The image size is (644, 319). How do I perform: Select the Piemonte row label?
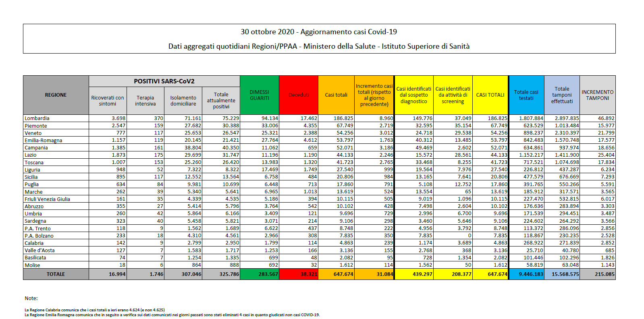[x=36, y=126]
